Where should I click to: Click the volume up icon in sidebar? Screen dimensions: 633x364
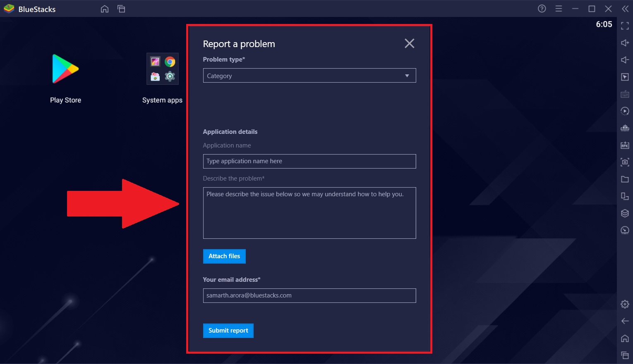pyautogui.click(x=625, y=43)
